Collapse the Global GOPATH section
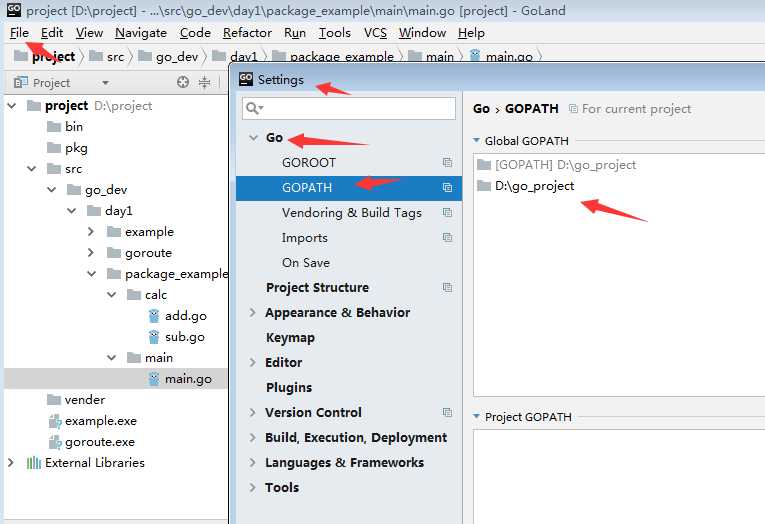Screen dimensions: 765x524 pos(477,141)
